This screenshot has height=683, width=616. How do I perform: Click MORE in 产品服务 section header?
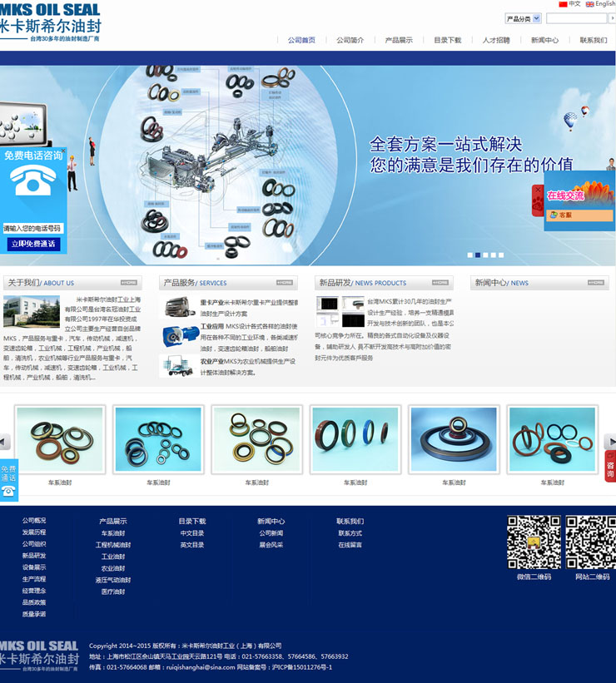click(285, 283)
